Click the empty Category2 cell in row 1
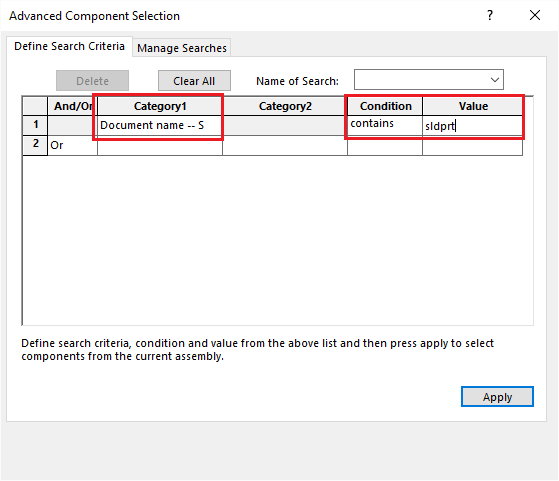 [285, 126]
